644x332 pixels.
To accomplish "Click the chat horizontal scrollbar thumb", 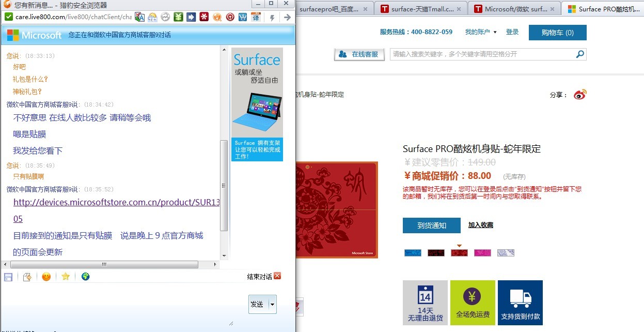I will (104, 264).
